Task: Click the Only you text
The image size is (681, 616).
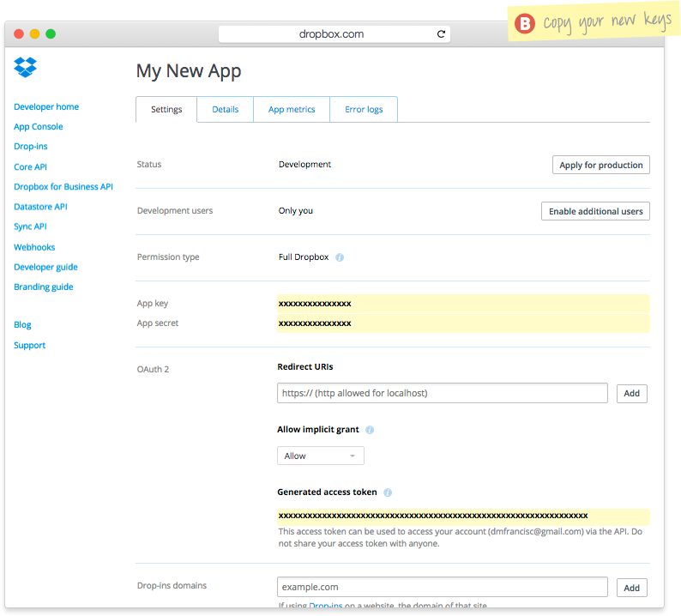Action: (x=295, y=211)
